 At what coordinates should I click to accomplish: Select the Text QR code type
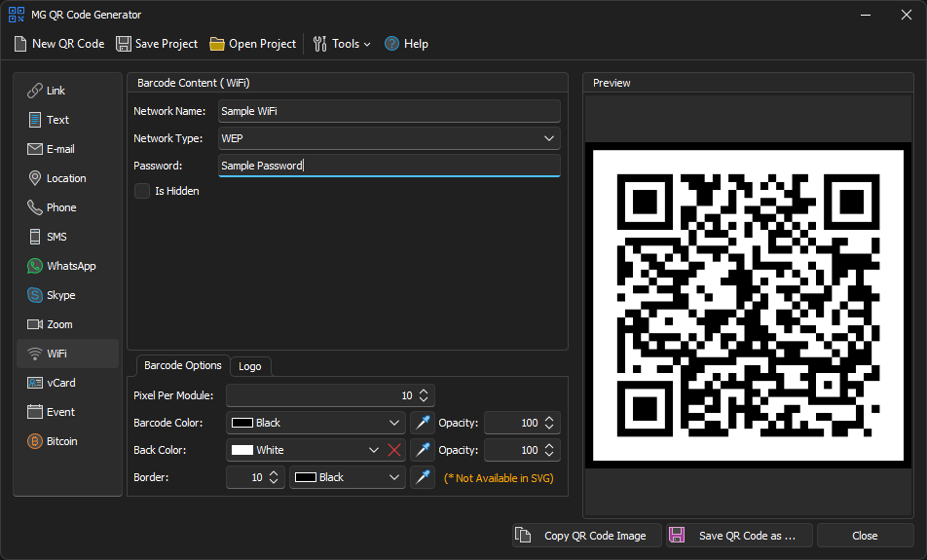pyautogui.click(x=67, y=120)
